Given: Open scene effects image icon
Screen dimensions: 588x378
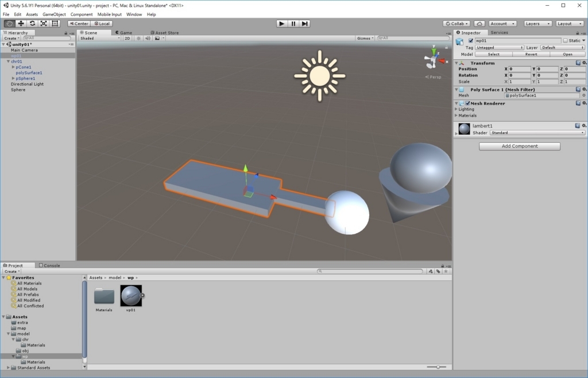Looking at the screenshot, I should (x=157, y=38).
